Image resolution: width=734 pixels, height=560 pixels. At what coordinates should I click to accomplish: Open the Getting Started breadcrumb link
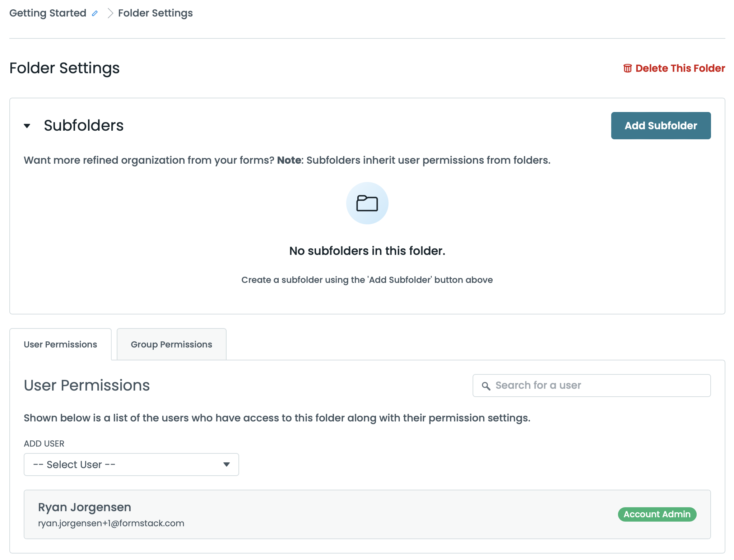pos(48,13)
